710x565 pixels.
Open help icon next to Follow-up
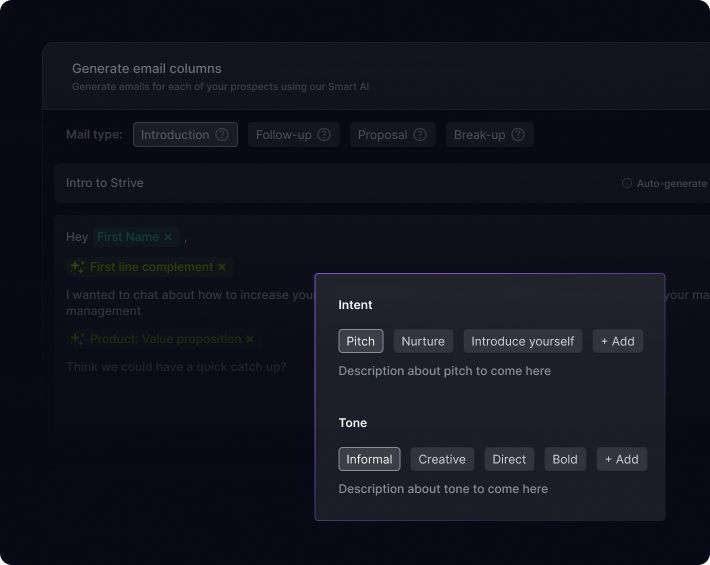click(x=324, y=134)
